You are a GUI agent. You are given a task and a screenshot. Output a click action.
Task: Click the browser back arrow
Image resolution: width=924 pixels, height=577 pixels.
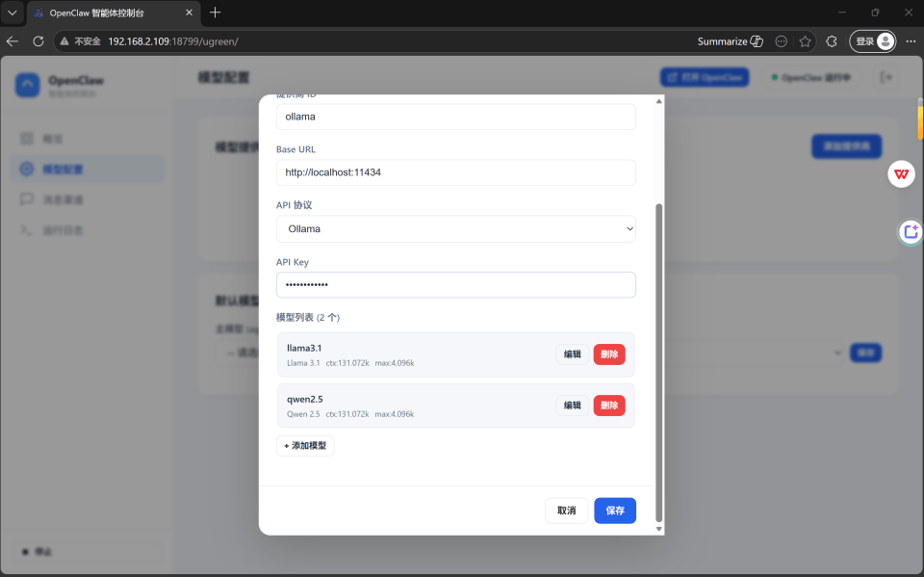(13, 41)
